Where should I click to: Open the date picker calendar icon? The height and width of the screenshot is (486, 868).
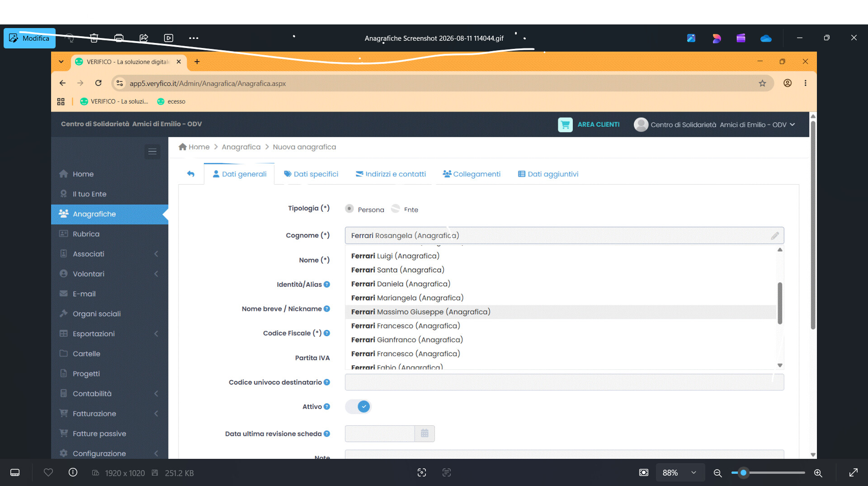coord(425,434)
